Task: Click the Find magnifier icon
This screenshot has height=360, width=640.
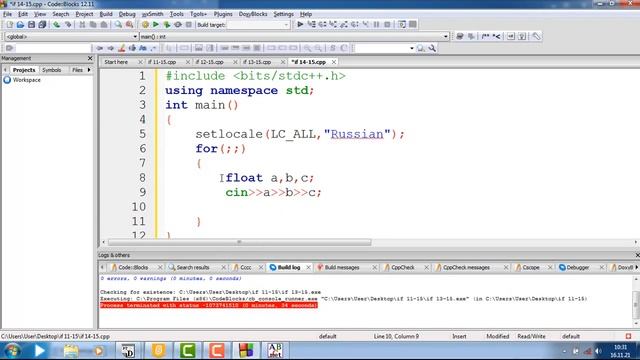Action: [x=118, y=24]
